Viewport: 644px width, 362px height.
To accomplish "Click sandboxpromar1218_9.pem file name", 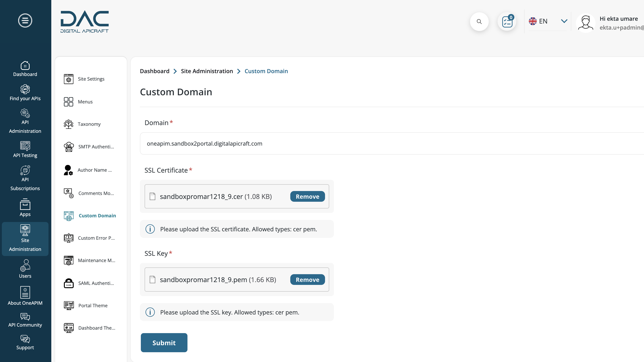I will pos(204,280).
